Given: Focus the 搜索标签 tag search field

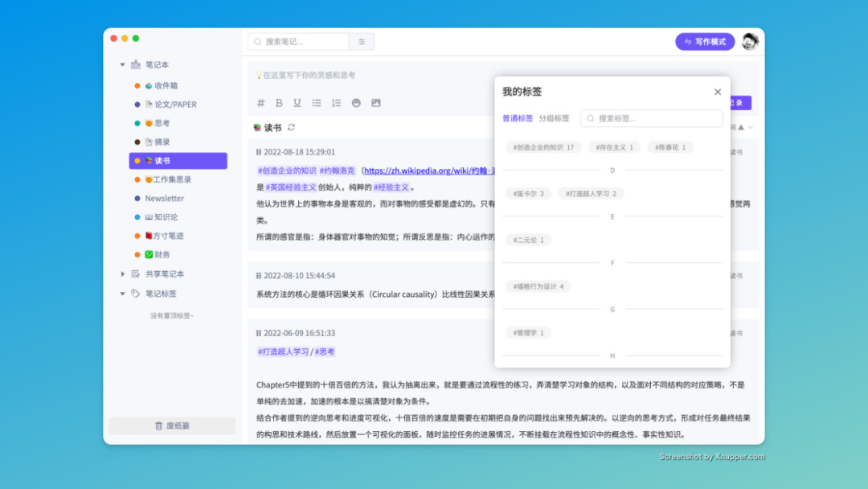Looking at the screenshot, I should [x=652, y=118].
